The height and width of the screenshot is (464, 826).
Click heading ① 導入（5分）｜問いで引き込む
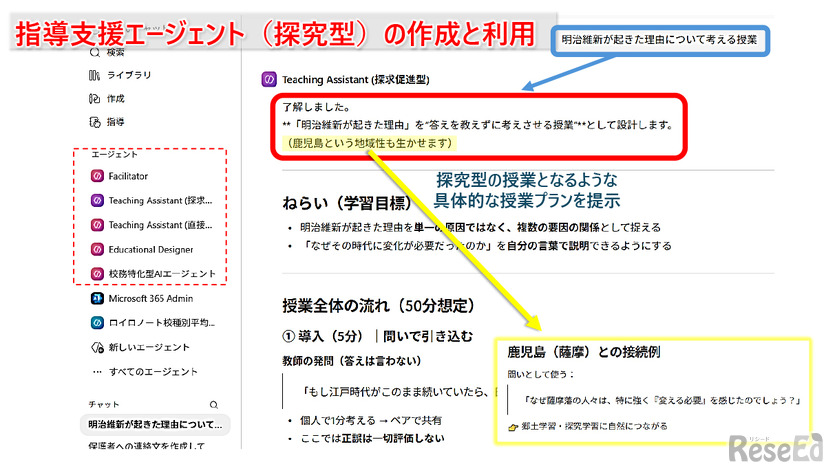(378, 337)
